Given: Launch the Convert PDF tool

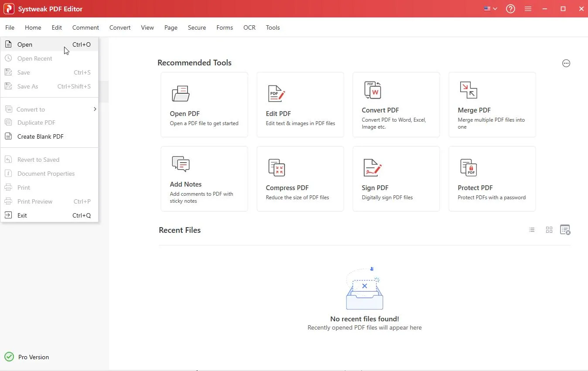Looking at the screenshot, I should 396,105.
